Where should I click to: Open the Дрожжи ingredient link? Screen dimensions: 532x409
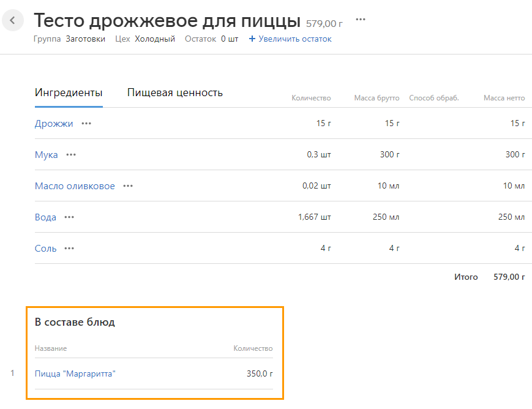(54, 124)
